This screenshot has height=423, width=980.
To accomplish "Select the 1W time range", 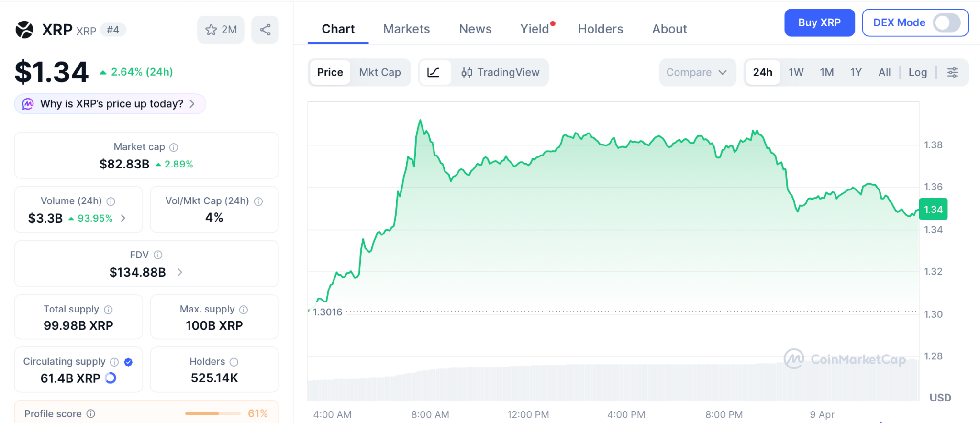I will click(796, 72).
